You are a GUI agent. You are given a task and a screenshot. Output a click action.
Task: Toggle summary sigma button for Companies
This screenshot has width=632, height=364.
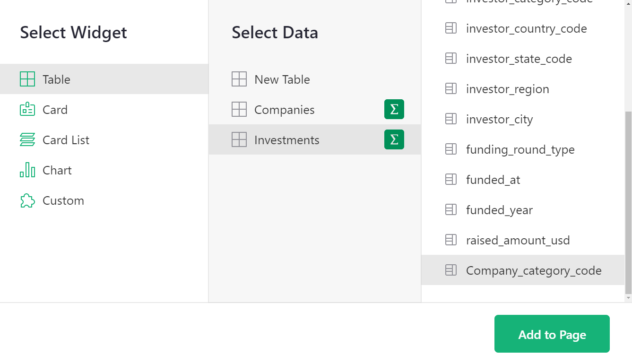tap(394, 109)
